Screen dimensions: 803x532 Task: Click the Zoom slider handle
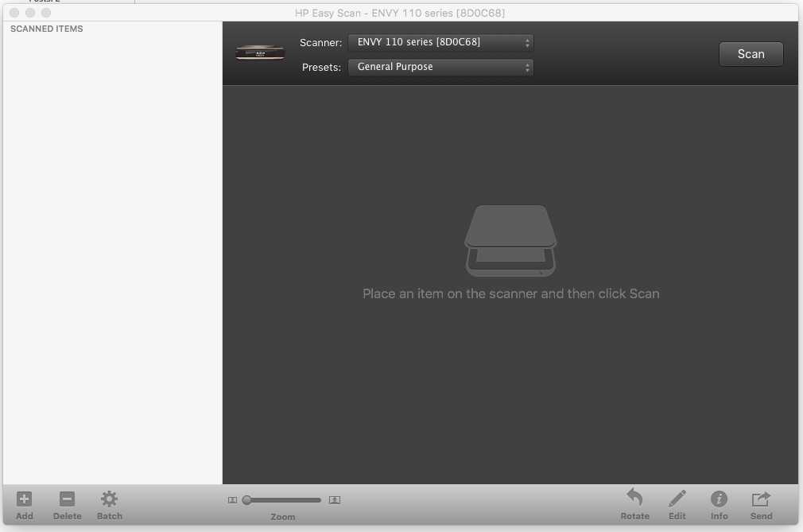coord(247,500)
